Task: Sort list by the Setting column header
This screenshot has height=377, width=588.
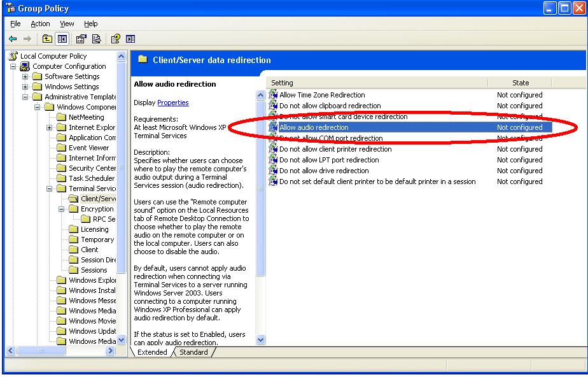Action: pyautogui.click(x=377, y=83)
